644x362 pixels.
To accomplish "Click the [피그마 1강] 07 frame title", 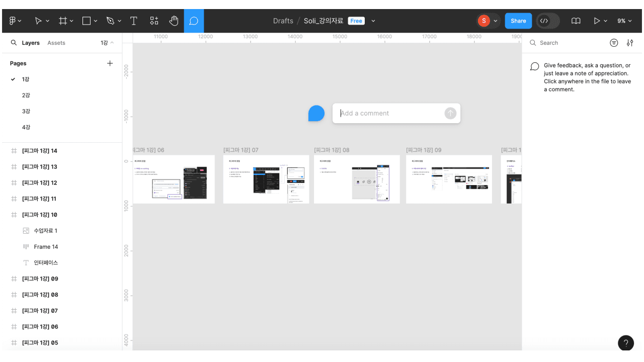I will (x=241, y=150).
